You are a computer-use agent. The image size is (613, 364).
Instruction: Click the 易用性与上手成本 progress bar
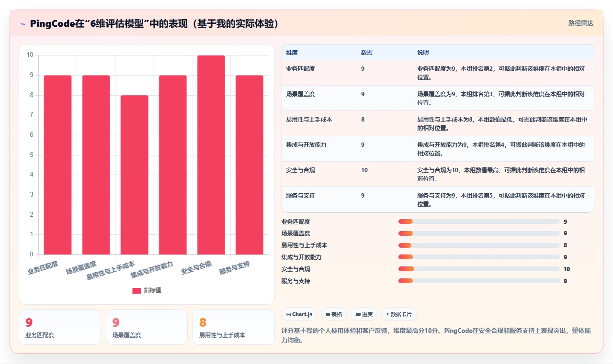[479, 245]
